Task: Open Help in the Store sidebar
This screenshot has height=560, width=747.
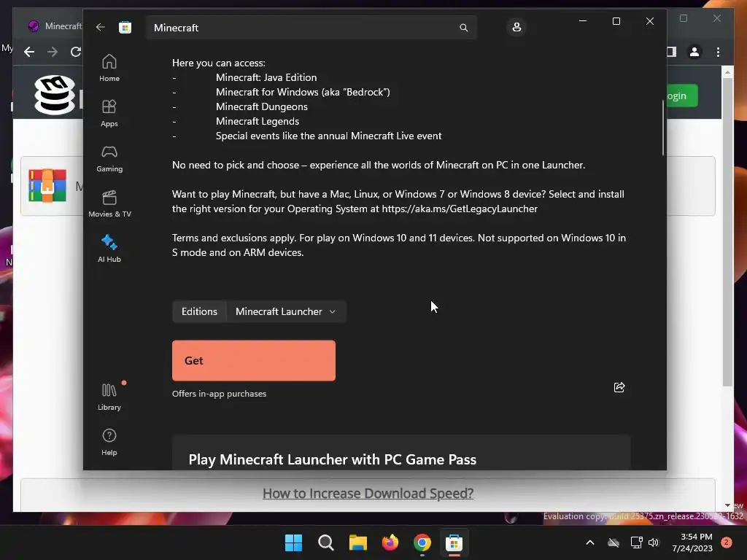Action: (109, 442)
